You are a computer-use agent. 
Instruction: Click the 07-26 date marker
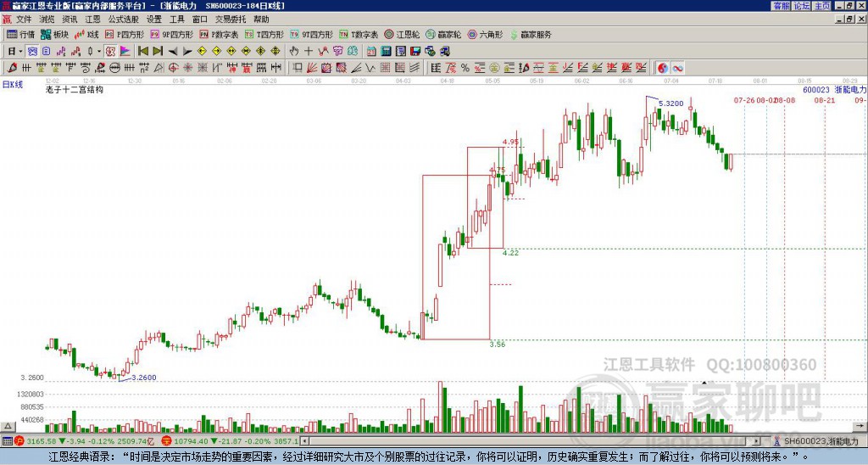744,100
